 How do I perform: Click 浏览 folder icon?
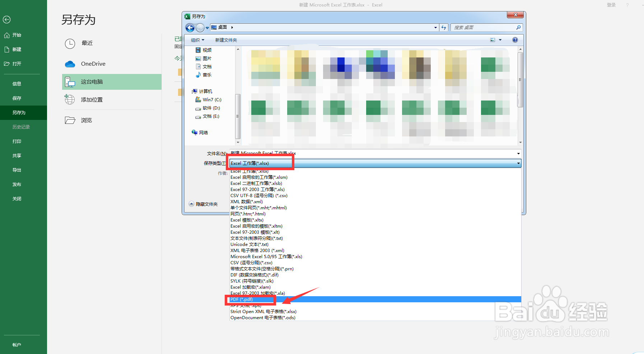pyautogui.click(x=70, y=120)
